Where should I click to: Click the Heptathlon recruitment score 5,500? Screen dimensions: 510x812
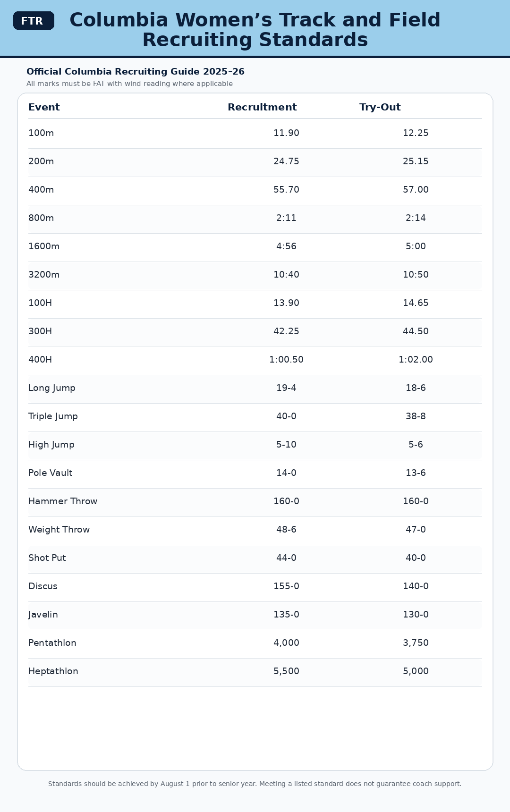(x=286, y=671)
